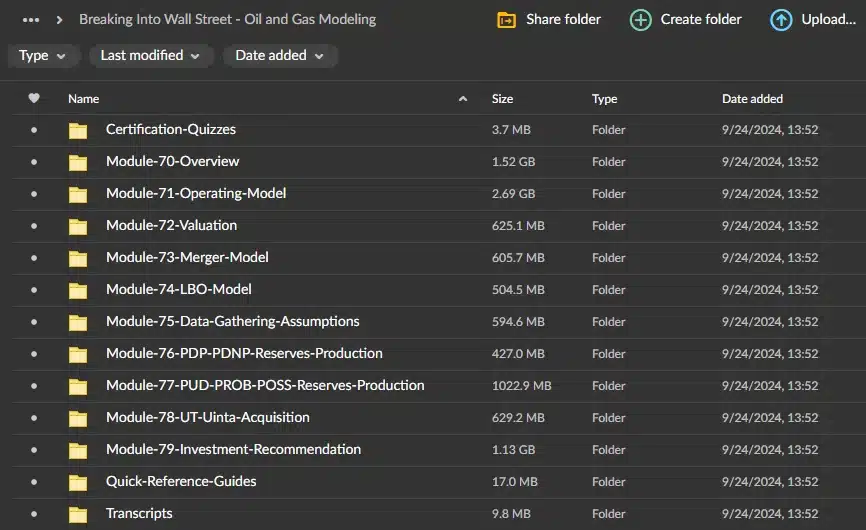
Task: Sort by the Size column header
Action: click(x=503, y=99)
